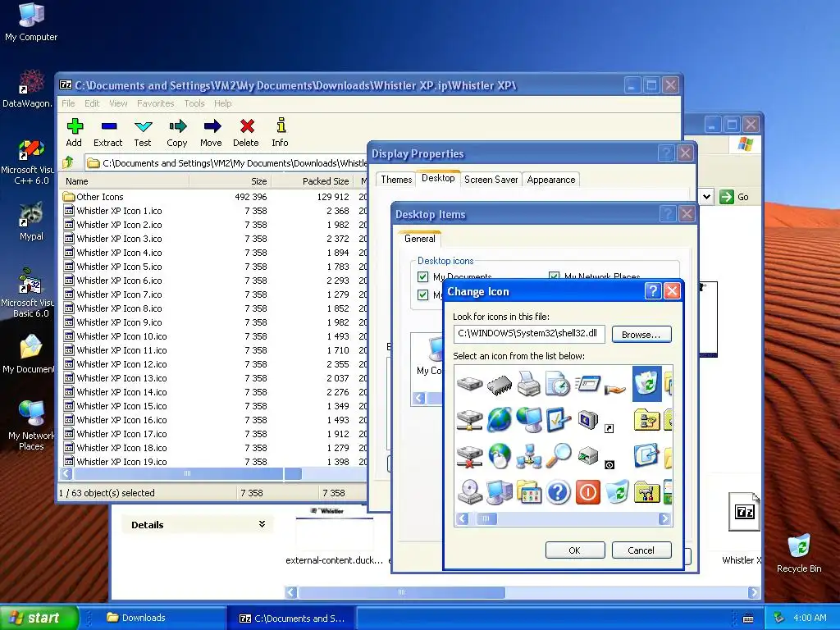Image resolution: width=840 pixels, height=630 pixels.
Task: Click the icon list horizontal scroll thumb
Action: (486, 518)
